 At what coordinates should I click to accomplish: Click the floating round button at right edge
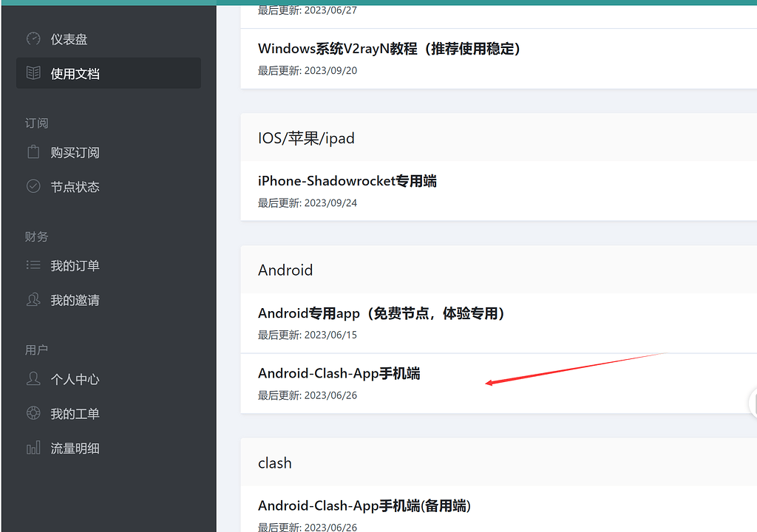[x=753, y=403]
